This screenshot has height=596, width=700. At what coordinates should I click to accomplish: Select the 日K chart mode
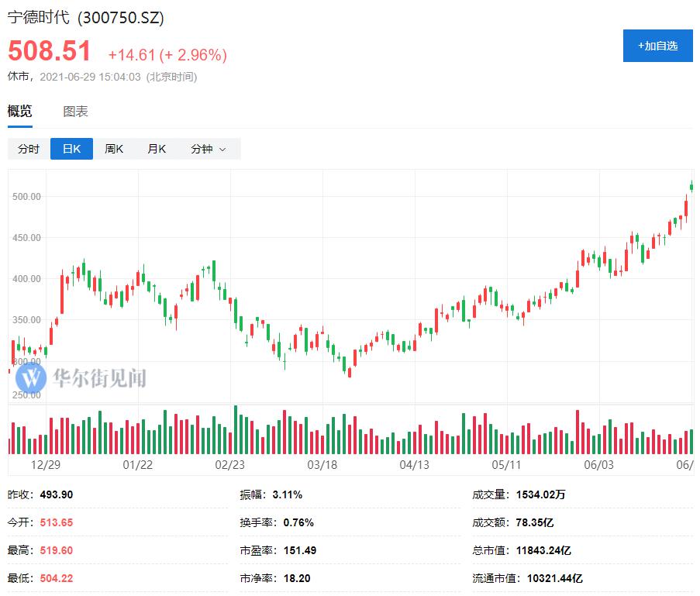[x=71, y=149]
